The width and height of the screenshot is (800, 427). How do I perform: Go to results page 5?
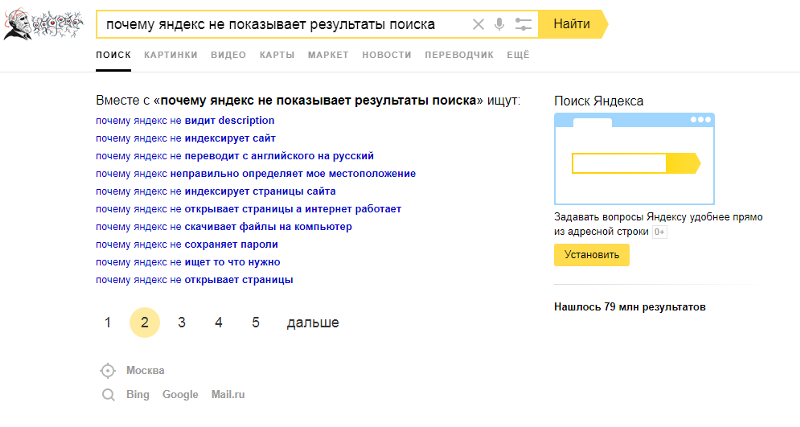click(256, 322)
